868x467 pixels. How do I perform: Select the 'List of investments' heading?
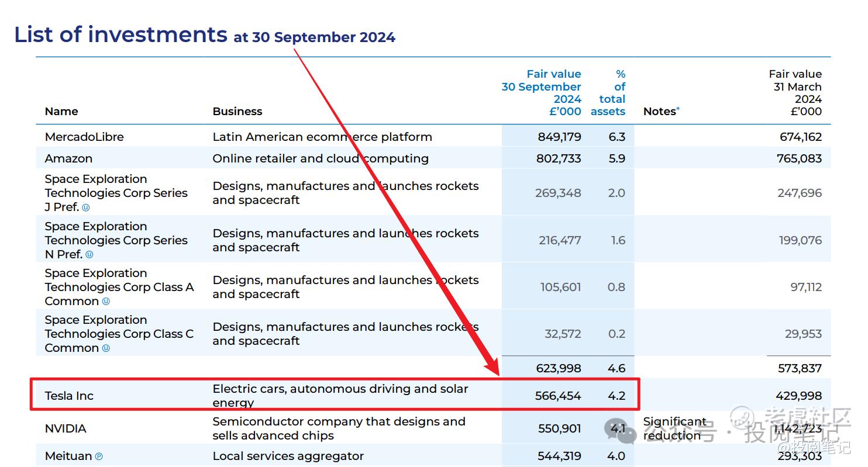click(120, 34)
